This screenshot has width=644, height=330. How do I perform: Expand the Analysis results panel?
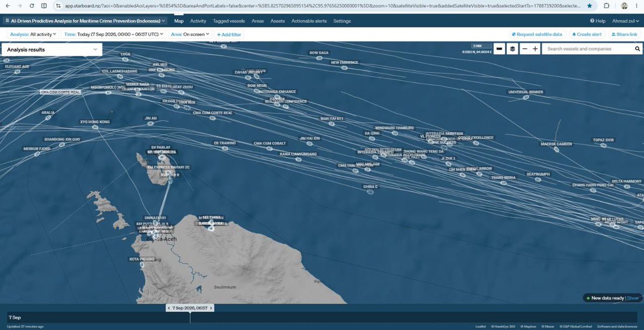tap(52, 49)
